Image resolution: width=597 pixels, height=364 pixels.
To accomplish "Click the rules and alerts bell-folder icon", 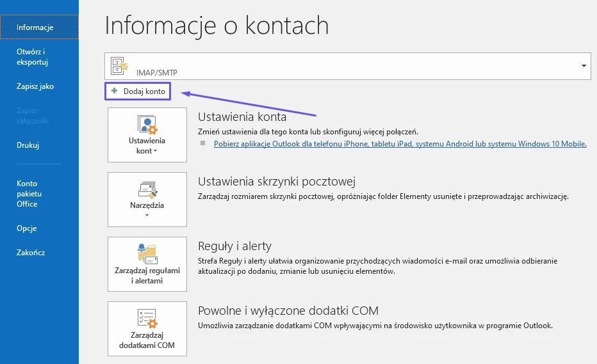I will pyautogui.click(x=147, y=254).
